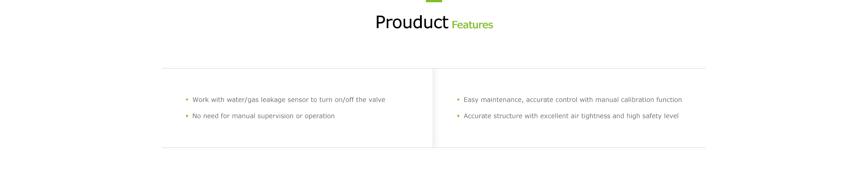Select the water/gas leakage sensor feature line
The width and height of the screenshot is (868, 184).
tap(289, 100)
